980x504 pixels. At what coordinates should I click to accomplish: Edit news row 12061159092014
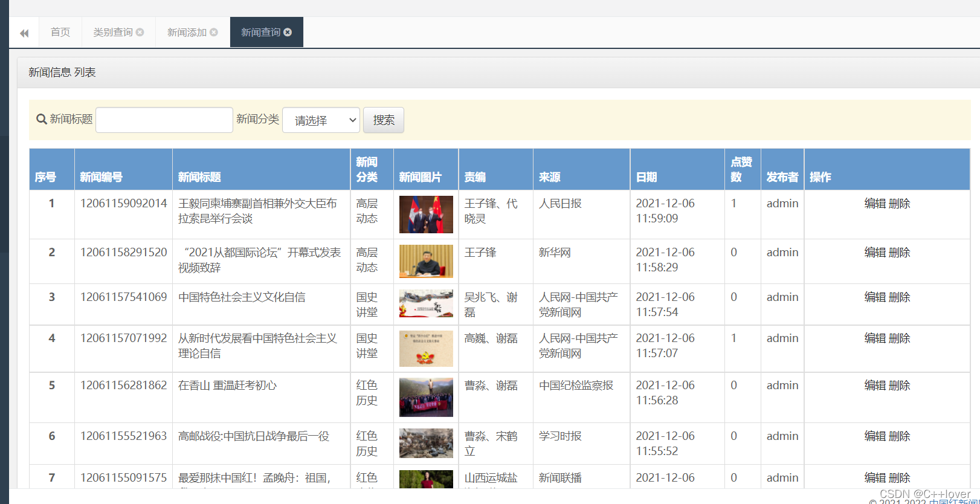click(x=875, y=204)
